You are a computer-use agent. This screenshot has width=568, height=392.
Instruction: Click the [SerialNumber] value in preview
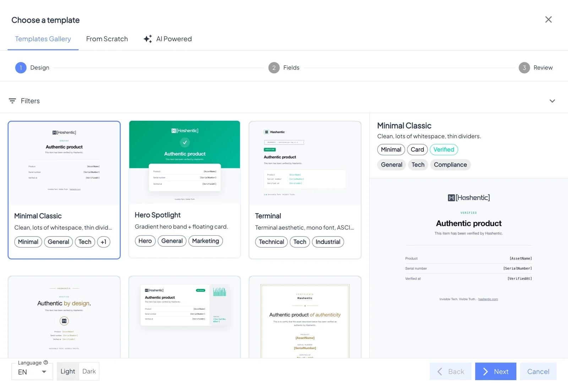[518, 268]
